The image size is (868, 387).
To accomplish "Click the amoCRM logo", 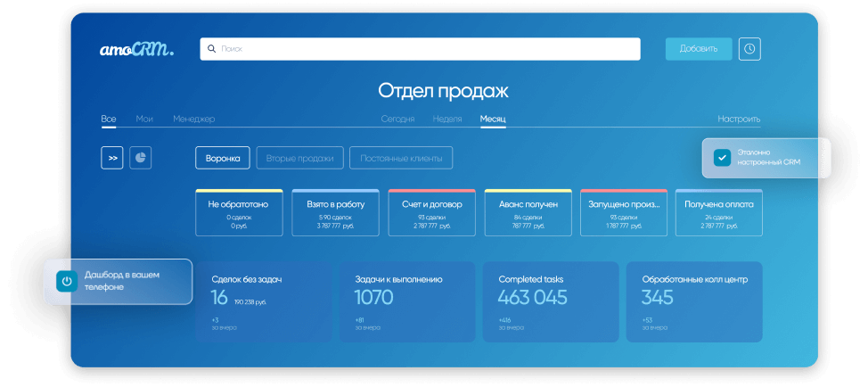I will (x=136, y=49).
